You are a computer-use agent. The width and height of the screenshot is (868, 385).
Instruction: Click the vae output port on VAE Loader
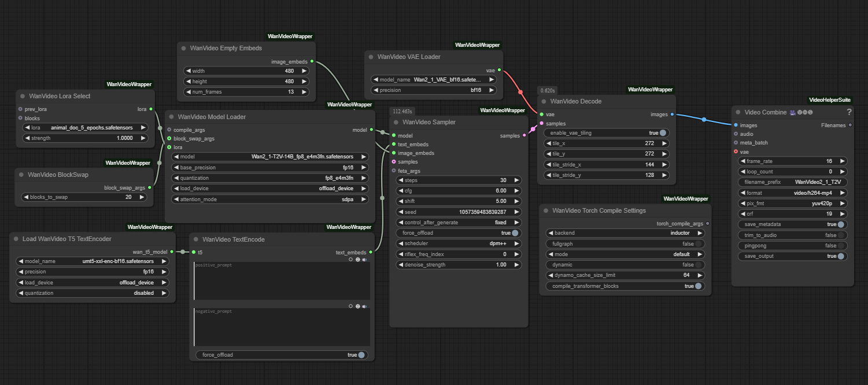click(499, 70)
